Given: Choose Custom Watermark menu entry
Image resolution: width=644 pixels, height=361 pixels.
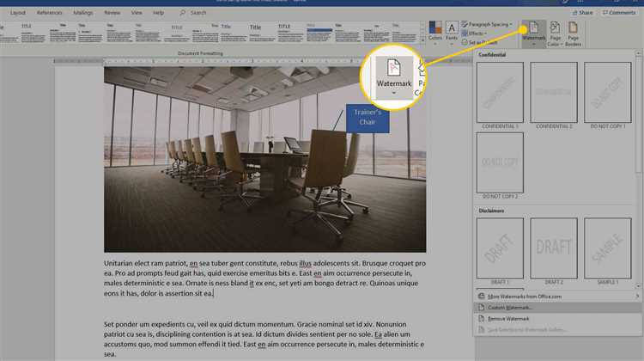Looking at the screenshot, I should click(558, 307).
